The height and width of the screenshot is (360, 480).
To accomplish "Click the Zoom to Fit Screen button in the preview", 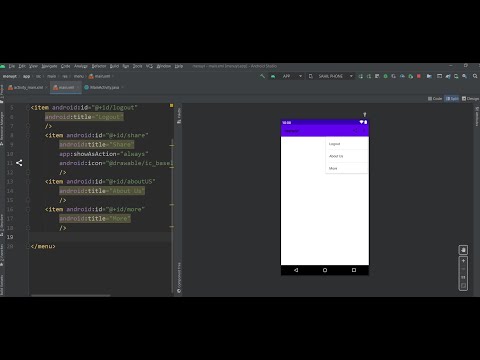I will (463, 286).
